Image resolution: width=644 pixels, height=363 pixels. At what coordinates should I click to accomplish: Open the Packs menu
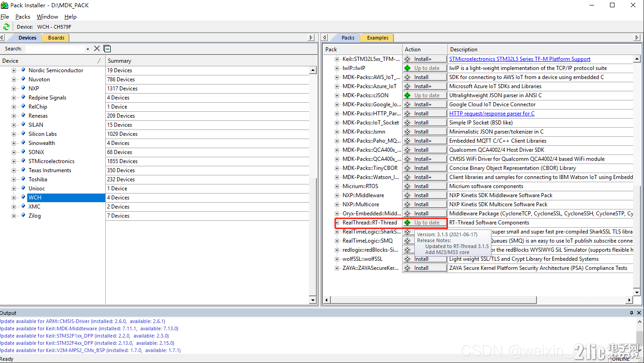point(23,16)
